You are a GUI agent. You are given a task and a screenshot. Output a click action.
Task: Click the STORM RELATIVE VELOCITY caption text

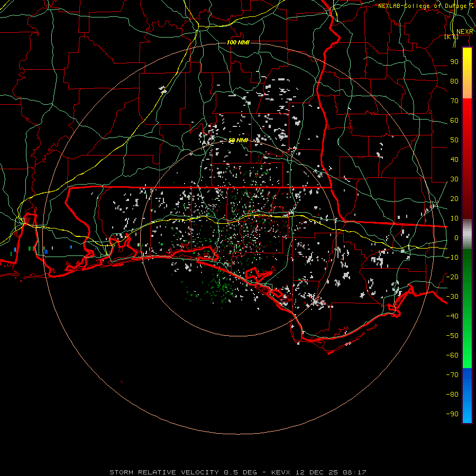(164, 472)
